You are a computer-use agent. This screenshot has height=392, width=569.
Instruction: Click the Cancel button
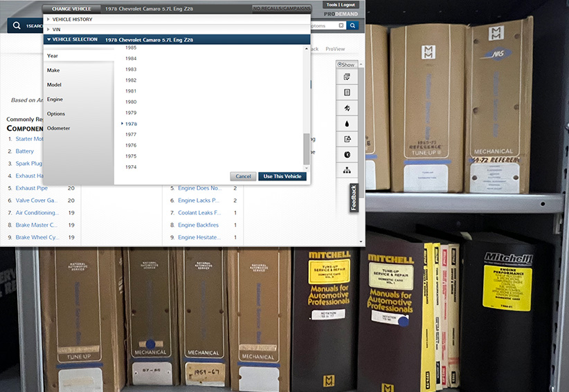243,176
